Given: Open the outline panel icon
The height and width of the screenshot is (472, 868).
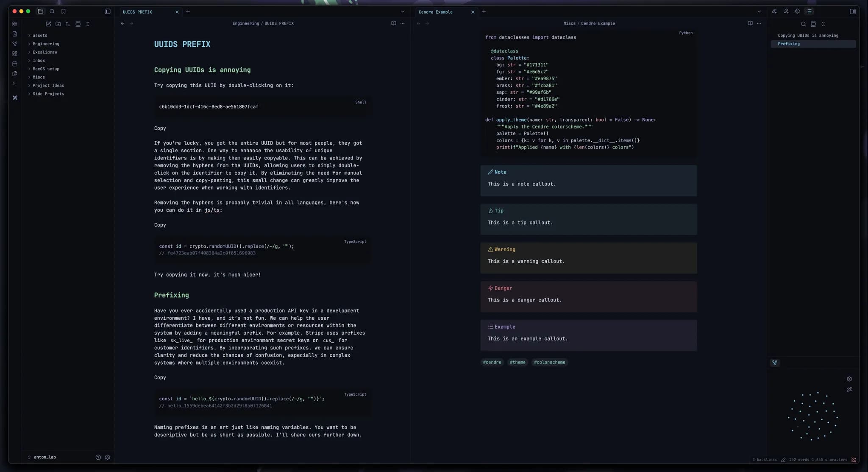Looking at the screenshot, I should pyautogui.click(x=809, y=11).
